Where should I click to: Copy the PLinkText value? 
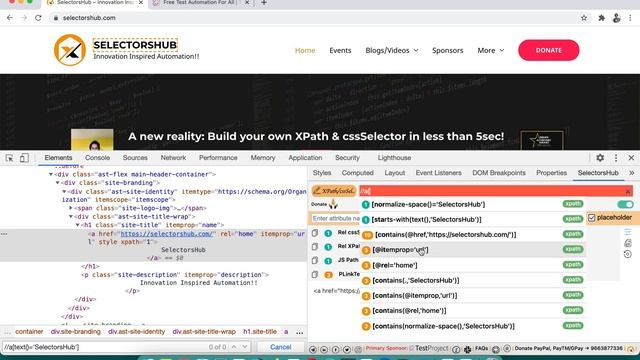[x=315, y=274]
